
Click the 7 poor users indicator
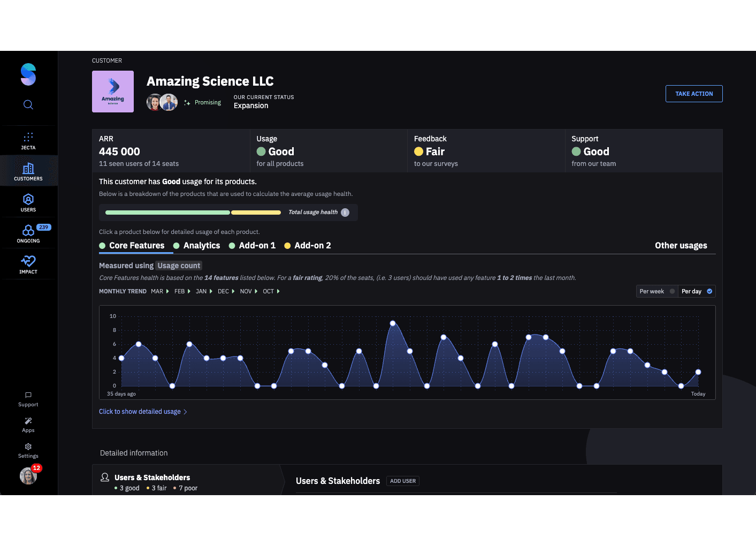(185, 488)
